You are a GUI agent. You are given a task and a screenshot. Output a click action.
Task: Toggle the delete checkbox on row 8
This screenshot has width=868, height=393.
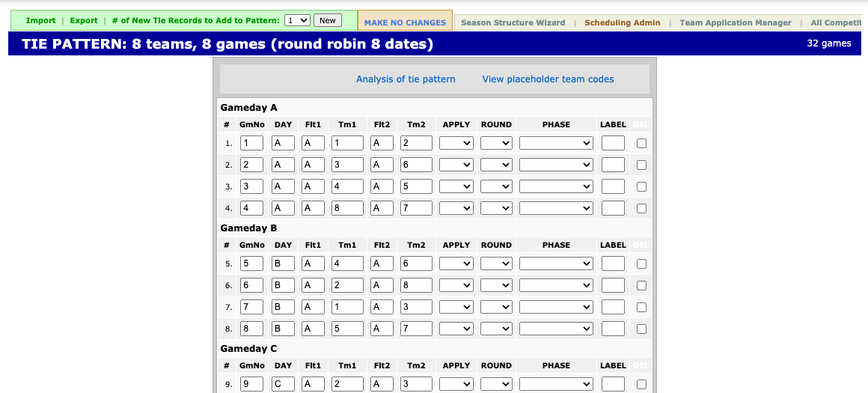point(641,329)
